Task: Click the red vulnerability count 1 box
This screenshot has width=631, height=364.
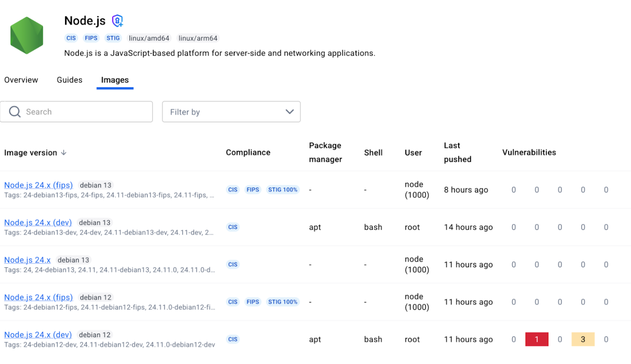Action: pyautogui.click(x=536, y=339)
